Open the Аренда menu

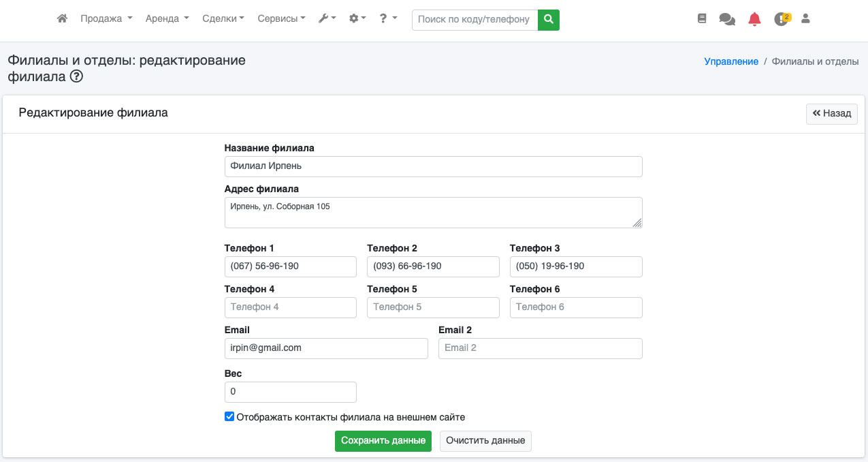click(x=167, y=19)
